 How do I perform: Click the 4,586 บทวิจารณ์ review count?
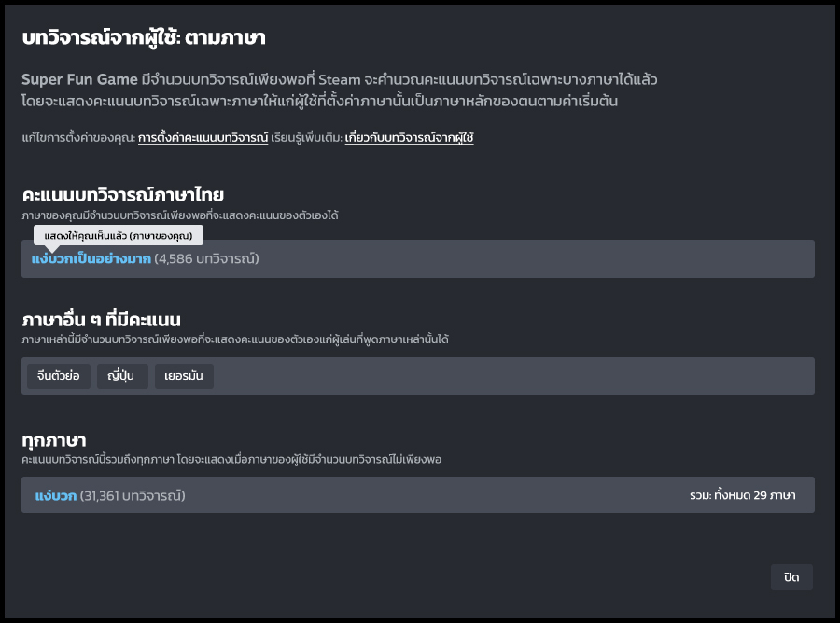tap(206, 258)
